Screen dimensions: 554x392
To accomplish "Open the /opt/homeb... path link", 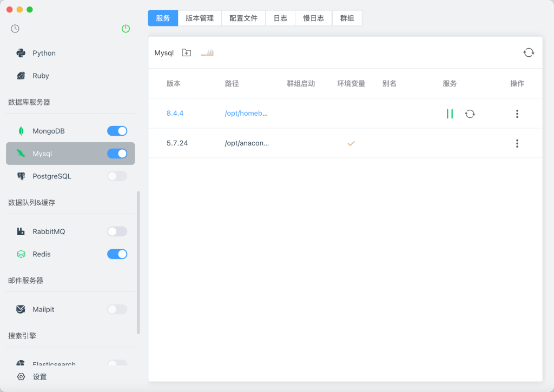I will coord(246,114).
